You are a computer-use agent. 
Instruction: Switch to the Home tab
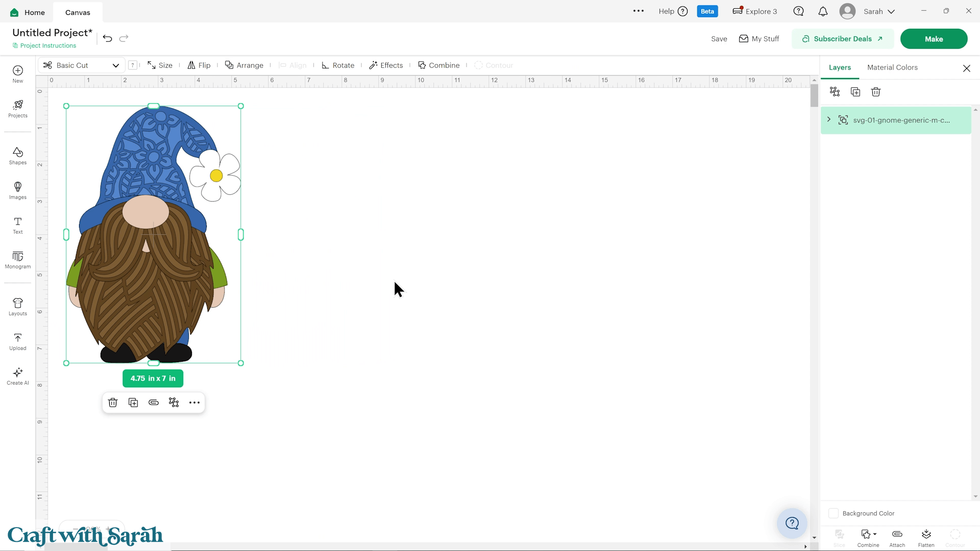[28, 12]
